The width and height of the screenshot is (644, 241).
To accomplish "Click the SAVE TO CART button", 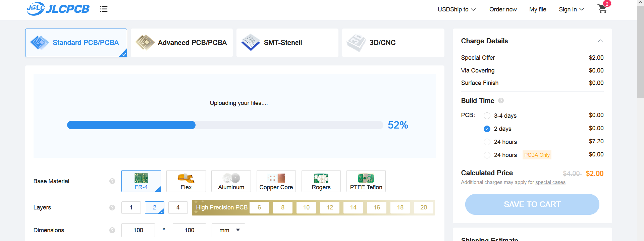I will [x=532, y=204].
